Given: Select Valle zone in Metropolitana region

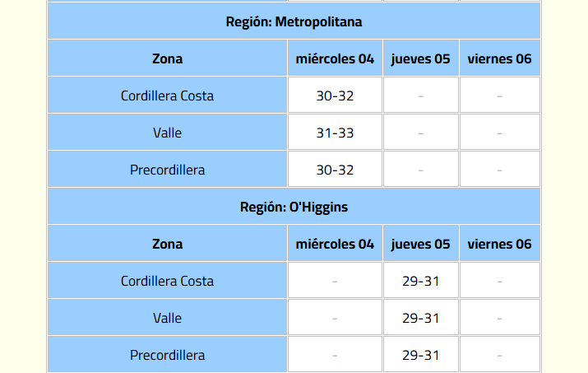Looking at the screenshot, I should pos(167,133).
